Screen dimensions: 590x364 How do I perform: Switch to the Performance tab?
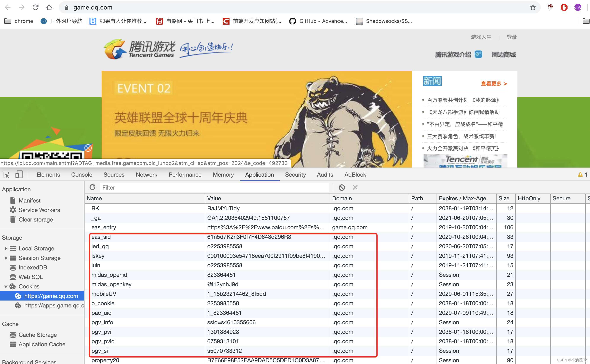[185, 174]
